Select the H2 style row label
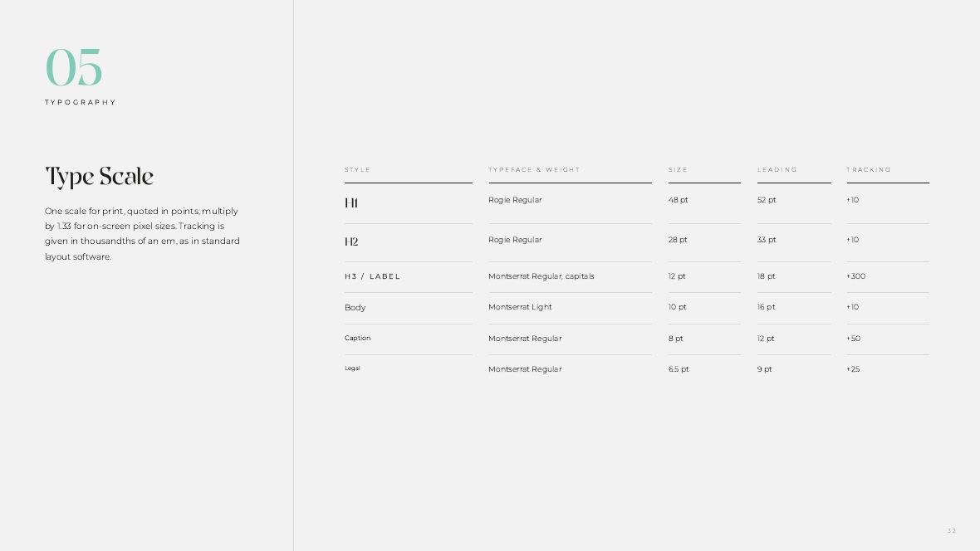The image size is (980, 551). tap(351, 241)
